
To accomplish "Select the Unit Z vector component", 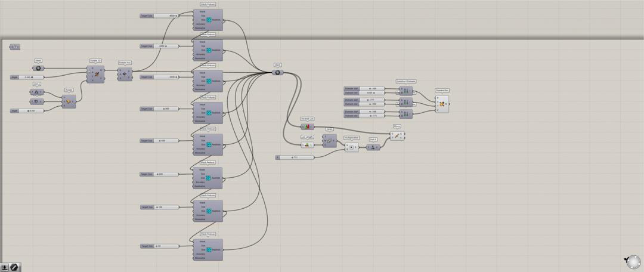I will (x=37, y=92).
